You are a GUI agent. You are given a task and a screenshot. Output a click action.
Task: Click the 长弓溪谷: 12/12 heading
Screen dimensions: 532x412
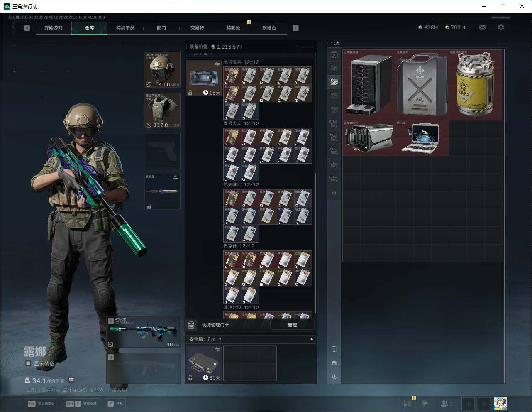click(241, 62)
